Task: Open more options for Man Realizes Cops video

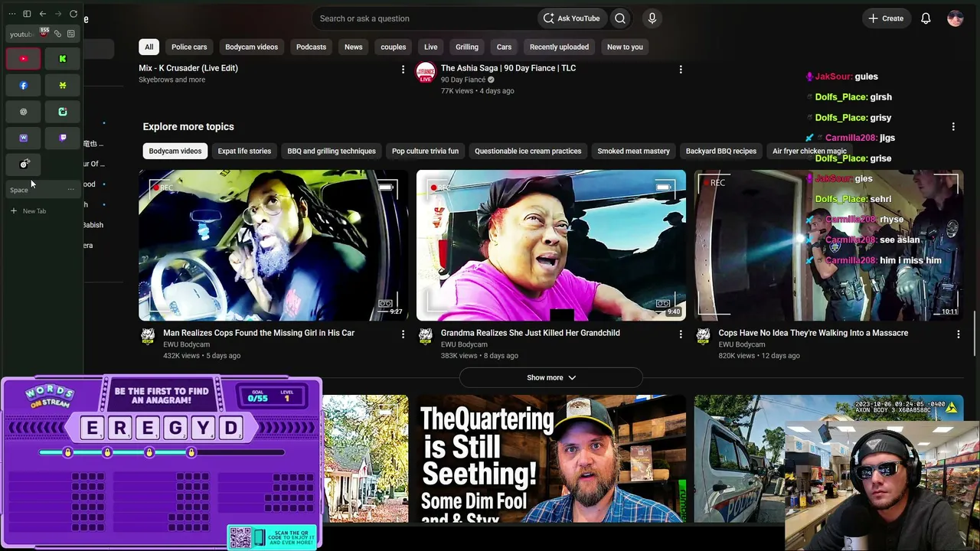Action: (x=403, y=334)
